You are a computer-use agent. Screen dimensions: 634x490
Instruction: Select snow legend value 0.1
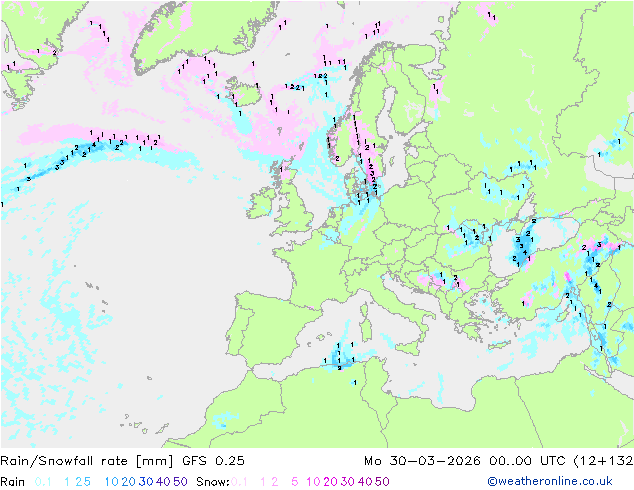click(239, 482)
